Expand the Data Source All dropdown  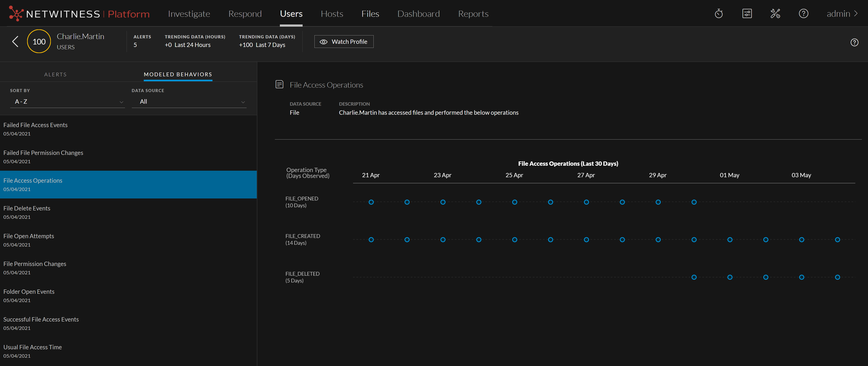(189, 102)
